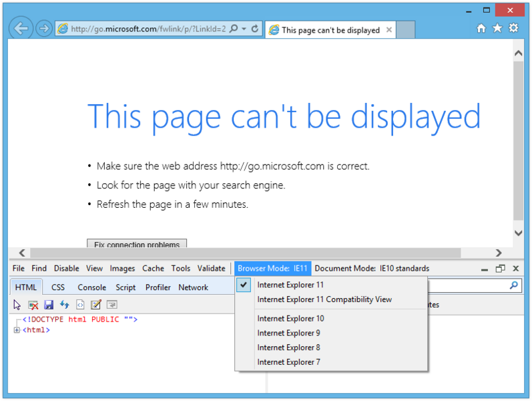
Task: Click the save HTML floppy disk icon
Action: (x=49, y=305)
